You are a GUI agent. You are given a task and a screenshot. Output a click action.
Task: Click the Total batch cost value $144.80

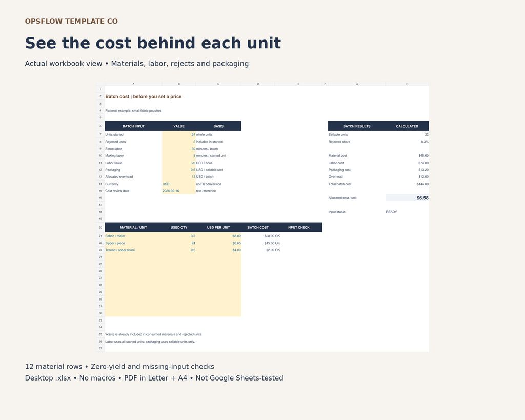click(x=407, y=184)
